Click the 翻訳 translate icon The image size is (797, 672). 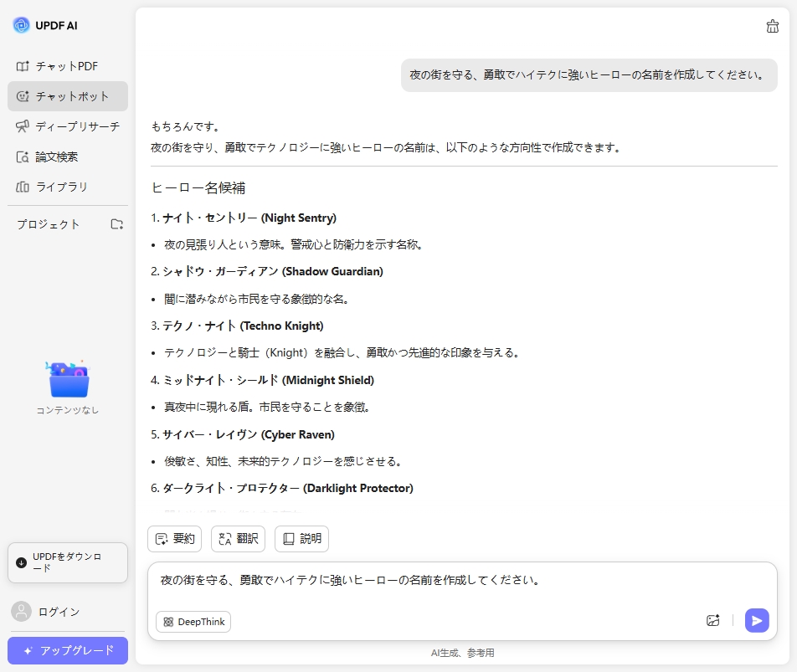225,539
